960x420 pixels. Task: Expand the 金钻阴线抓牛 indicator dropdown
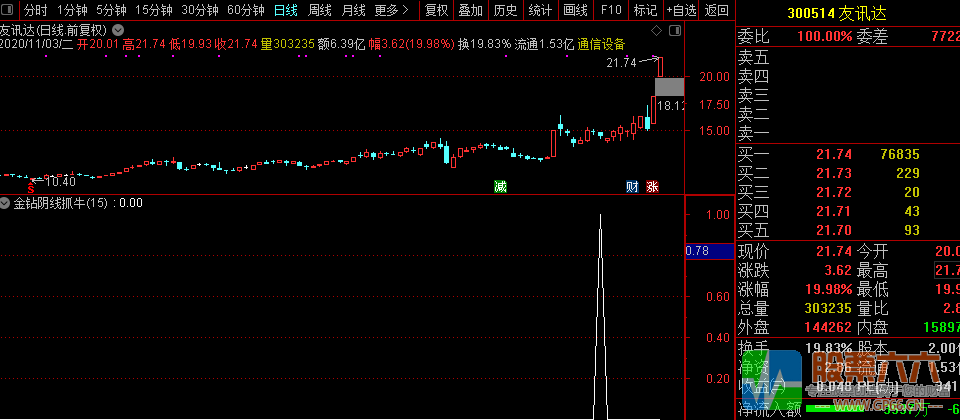click(x=5, y=203)
